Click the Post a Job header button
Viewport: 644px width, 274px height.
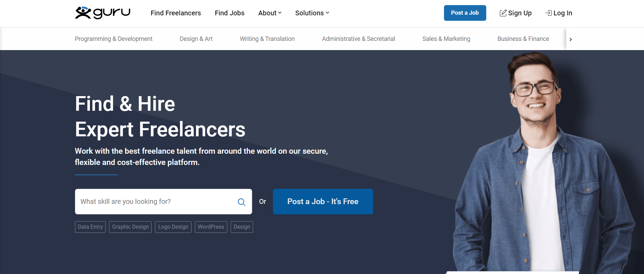click(465, 13)
